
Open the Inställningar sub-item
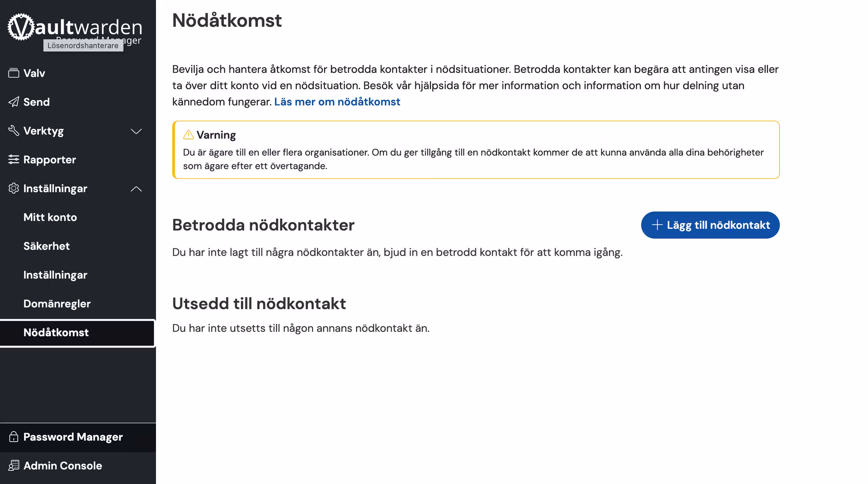click(x=55, y=275)
